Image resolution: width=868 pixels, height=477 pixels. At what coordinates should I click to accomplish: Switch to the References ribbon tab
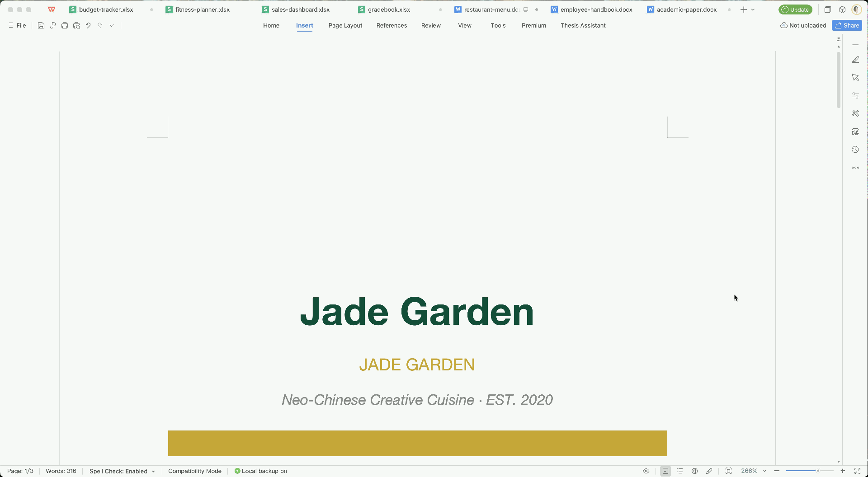[x=392, y=25]
